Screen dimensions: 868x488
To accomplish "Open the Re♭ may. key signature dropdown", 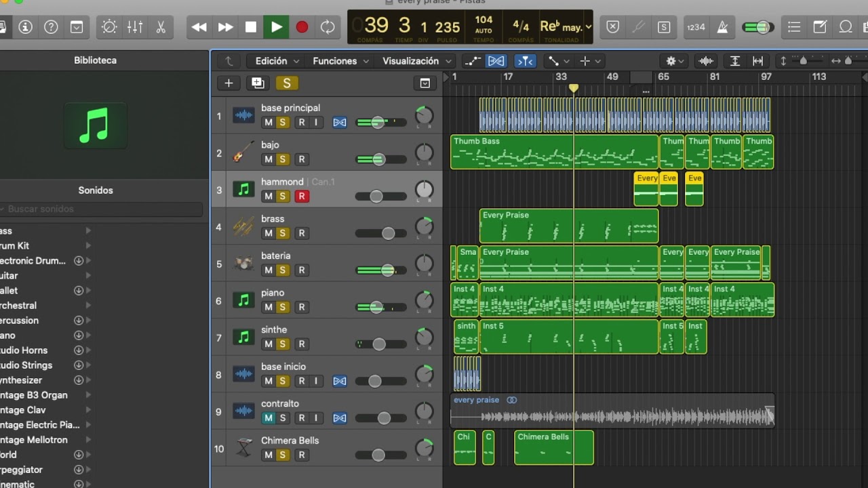I will click(x=566, y=27).
